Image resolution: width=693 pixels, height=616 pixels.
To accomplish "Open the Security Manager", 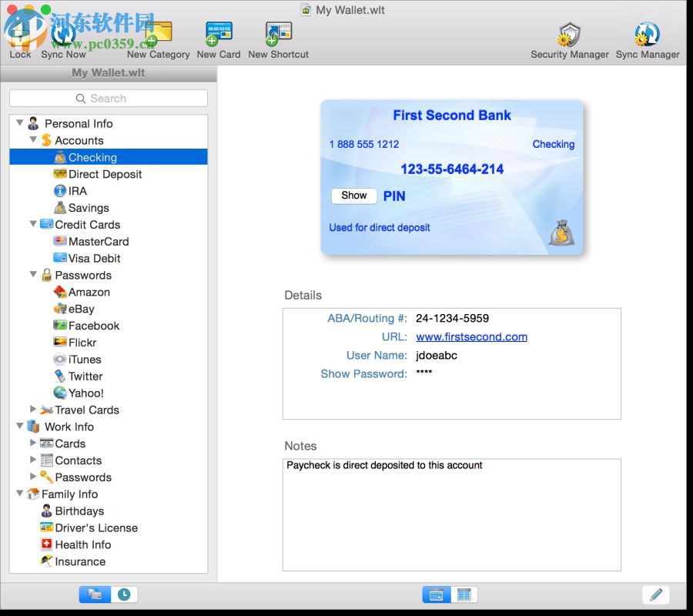I will pos(569,35).
